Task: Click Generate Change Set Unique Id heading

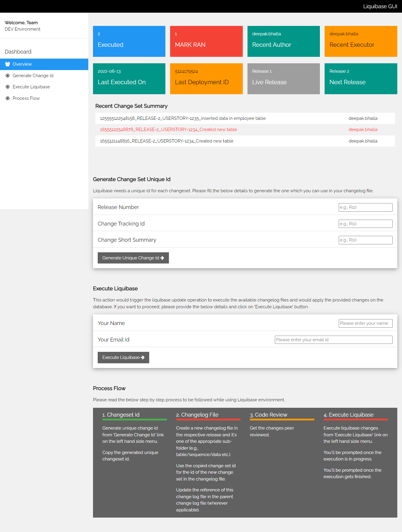Action: click(x=132, y=179)
